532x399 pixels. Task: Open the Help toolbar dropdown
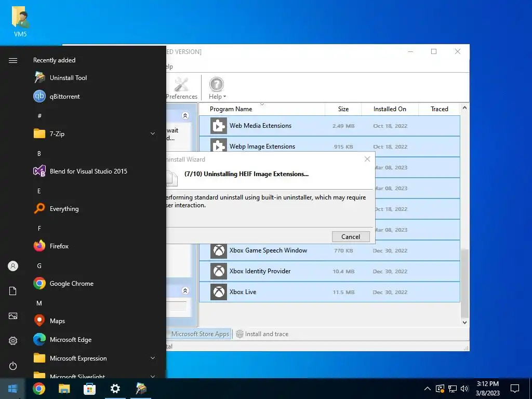point(217,88)
